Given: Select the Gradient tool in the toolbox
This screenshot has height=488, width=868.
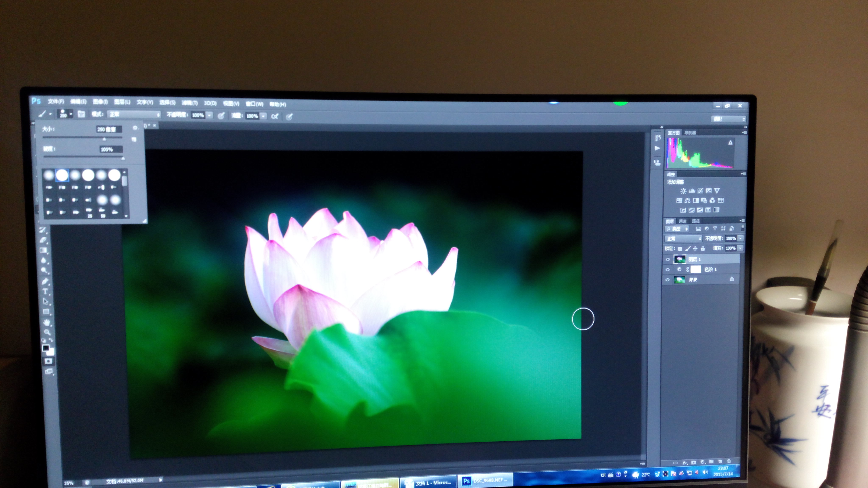Looking at the screenshot, I should (x=43, y=250).
